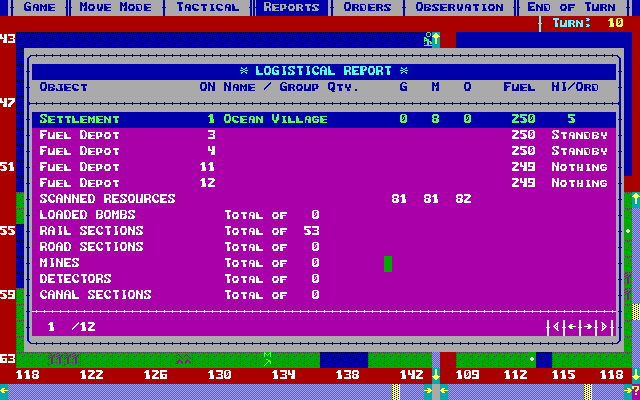Click Standby order of Fuel Depot 3
This screenshot has width=640, height=400.
point(579,135)
